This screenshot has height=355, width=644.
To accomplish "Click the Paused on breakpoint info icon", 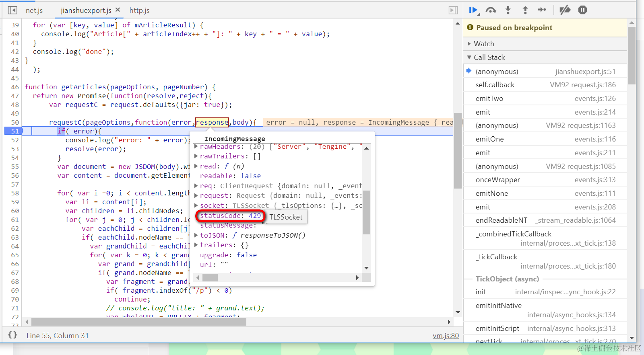I will point(470,27).
